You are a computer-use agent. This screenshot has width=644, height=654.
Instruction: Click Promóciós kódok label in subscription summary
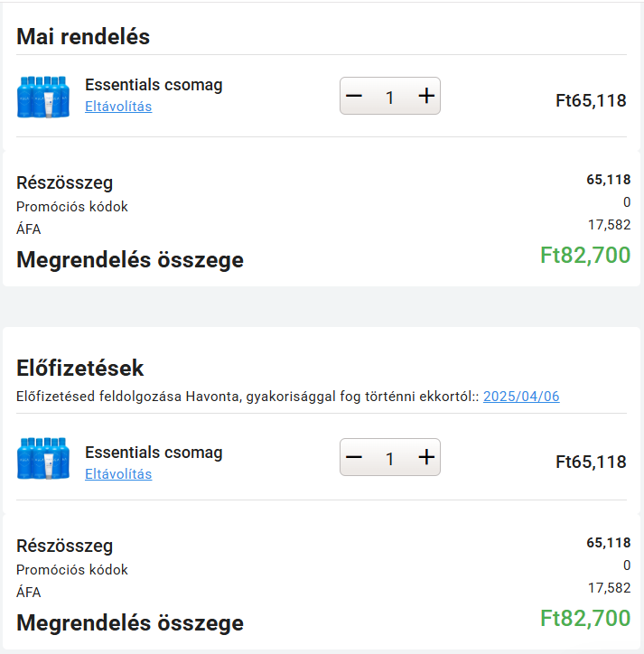click(x=71, y=569)
